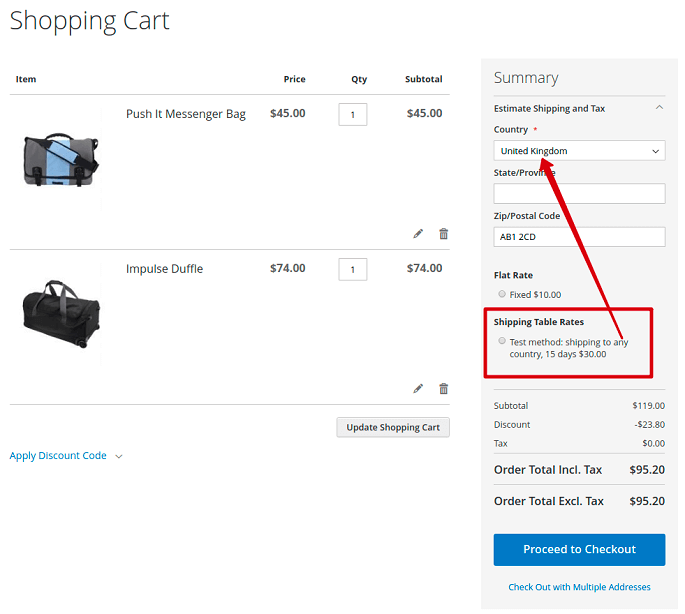Click pencil icon for Impulse Duffle

[x=418, y=389]
